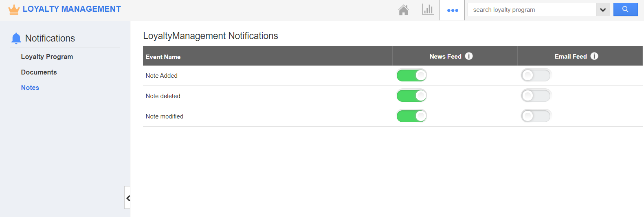Select Notes in the sidebar
644x217 pixels.
point(30,88)
